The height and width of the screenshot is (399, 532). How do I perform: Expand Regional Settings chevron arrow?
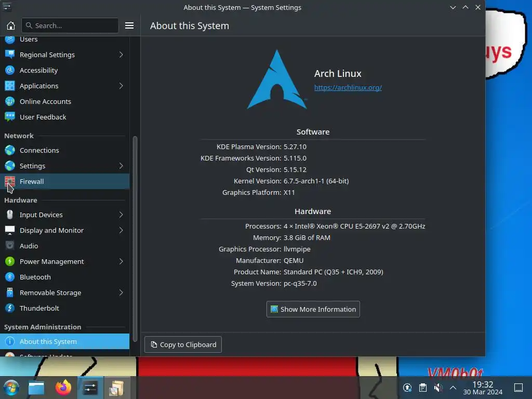(x=121, y=55)
